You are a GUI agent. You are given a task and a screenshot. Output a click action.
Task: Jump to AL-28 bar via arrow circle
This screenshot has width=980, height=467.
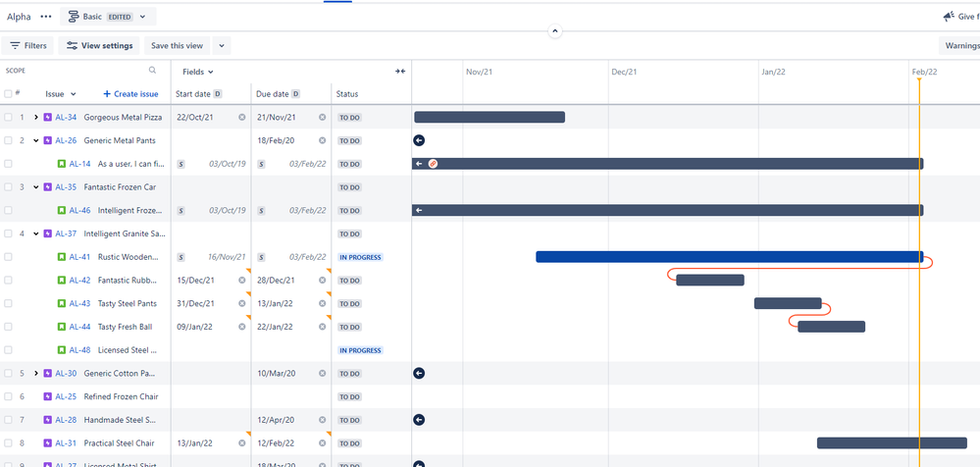pyautogui.click(x=419, y=420)
